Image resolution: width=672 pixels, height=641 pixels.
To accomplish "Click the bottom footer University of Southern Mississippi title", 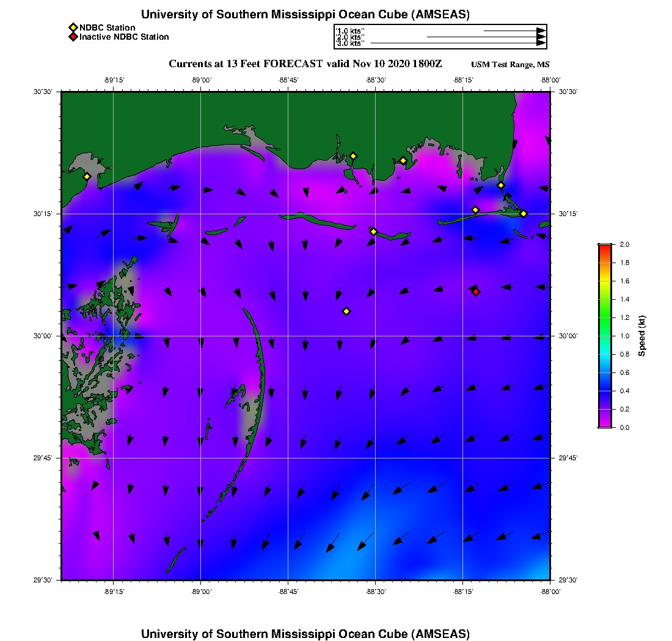I will pos(305,633).
